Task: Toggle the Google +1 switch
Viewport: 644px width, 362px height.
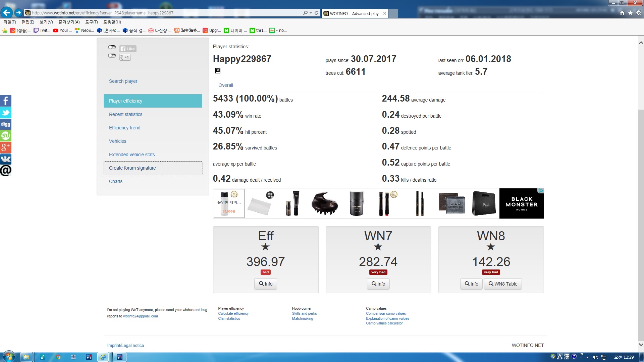Action: pyautogui.click(x=112, y=56)
